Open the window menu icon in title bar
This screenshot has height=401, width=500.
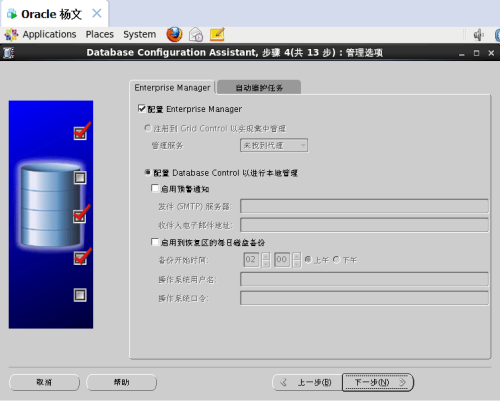[x=8, y=53]
